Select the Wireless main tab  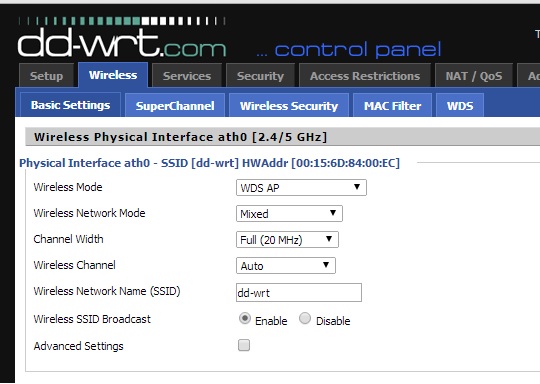[113, 75]
